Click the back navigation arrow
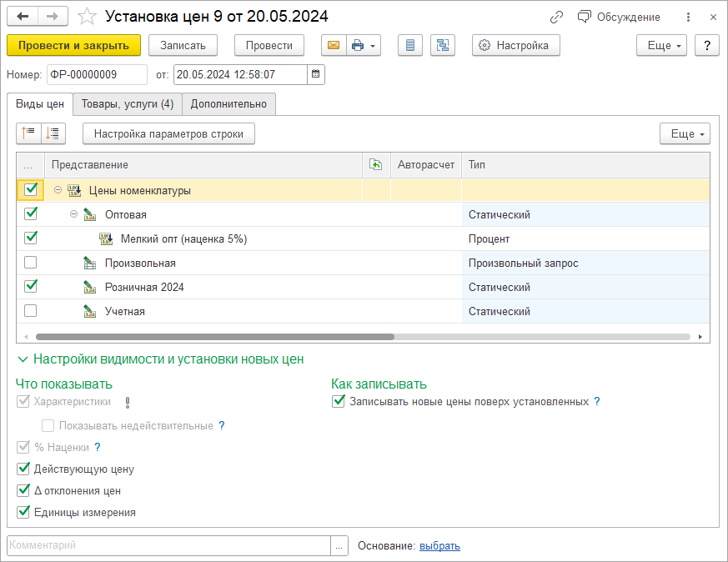This screenshot has width=728, height=562. tap(23, 17)
